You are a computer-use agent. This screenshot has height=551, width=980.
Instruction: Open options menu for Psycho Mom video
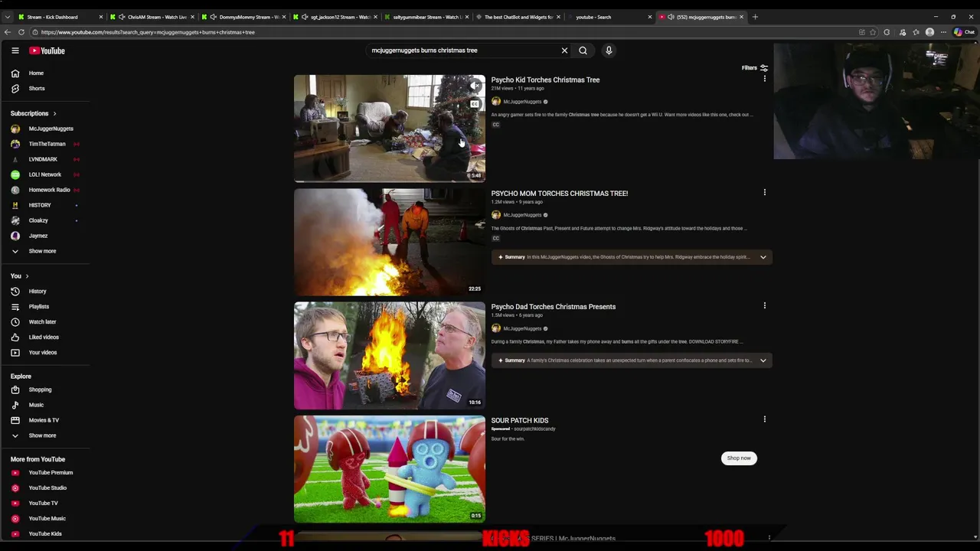[x=764, y=192]
